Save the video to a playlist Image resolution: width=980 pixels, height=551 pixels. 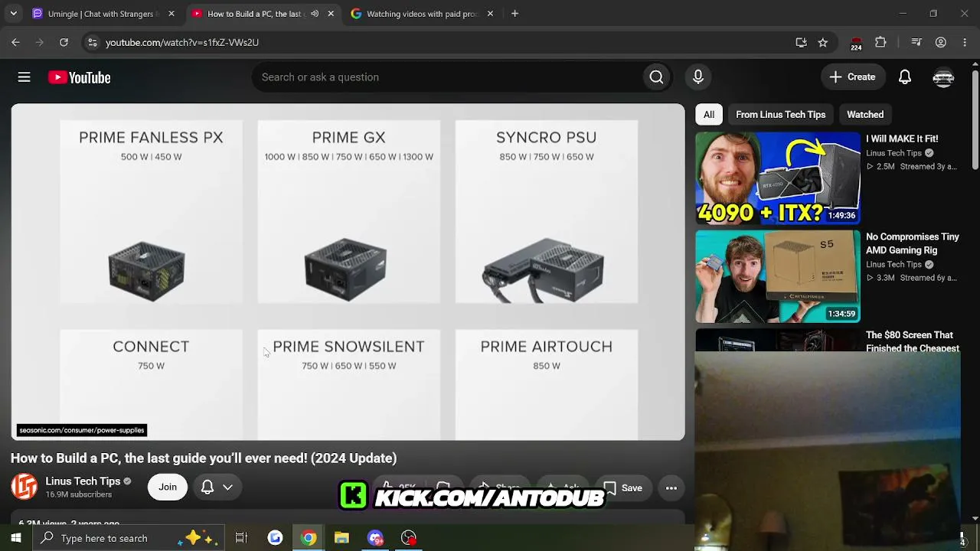coord(622,487)
